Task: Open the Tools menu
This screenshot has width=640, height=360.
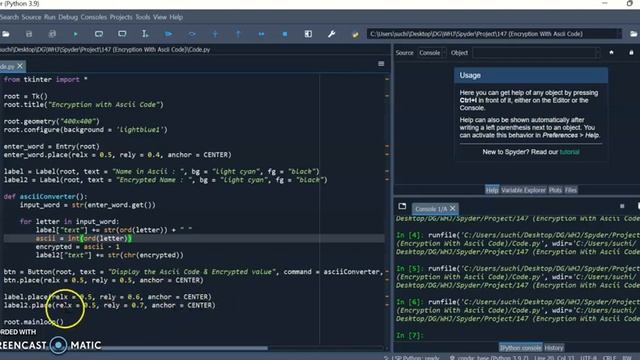Action: (x=143, y=17)
